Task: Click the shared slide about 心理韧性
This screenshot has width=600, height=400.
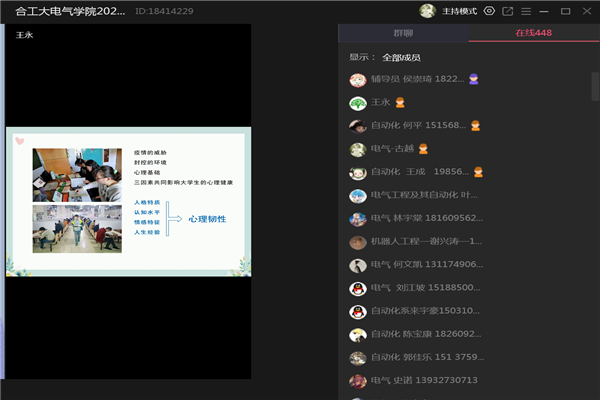Action: click(x=128, y=203)
